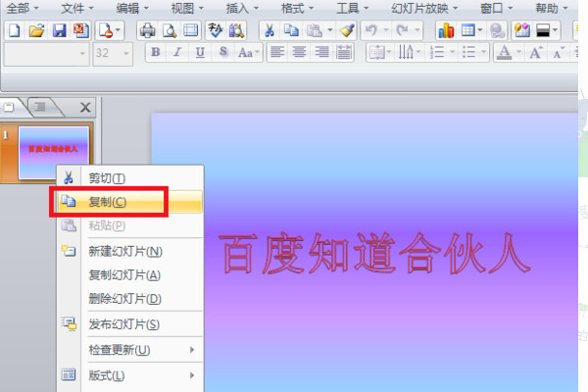Viewport: 588px width, 392px height.
Task: Open the undo history dropdown arrow
Action: point(386,30)
